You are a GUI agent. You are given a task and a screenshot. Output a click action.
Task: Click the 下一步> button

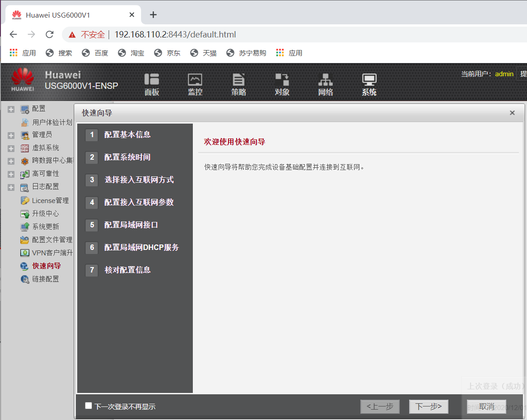tap(428, 406)
